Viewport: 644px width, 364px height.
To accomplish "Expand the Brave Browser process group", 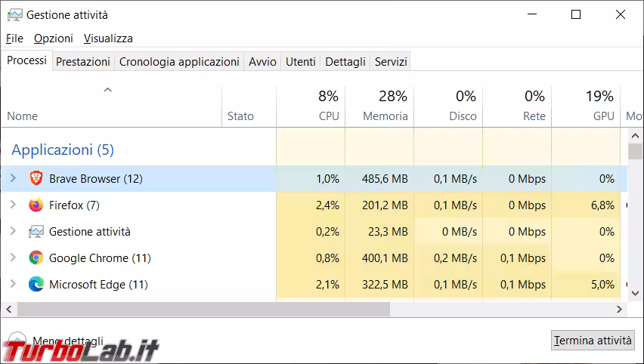I will (13, 179).
